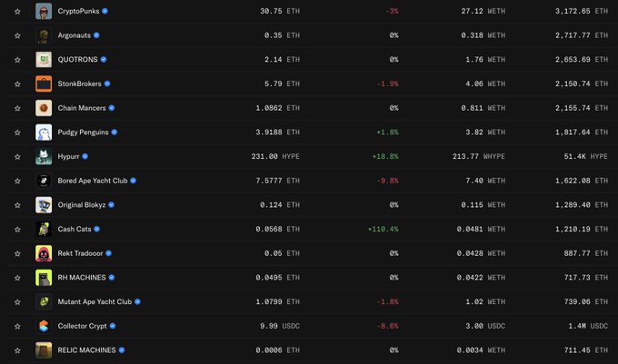Image resolution: width=618 pixels, height=364 pixels.
Task: Favorite the Mutant Ape Yacht Club star
Action: pyautogui.click(x=17, y=302)
